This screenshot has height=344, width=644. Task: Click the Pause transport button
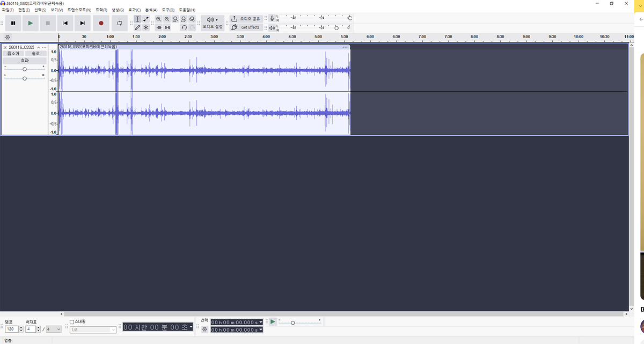pos(13,23)
